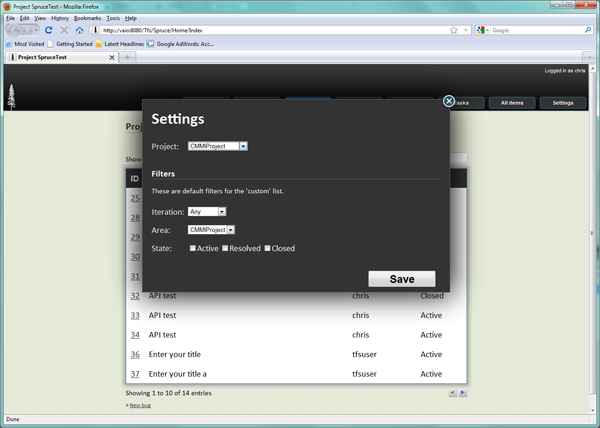Open the Edit menu
This screenshot has width=600, height=428.
pyautogui.click(x=24, y=18)
